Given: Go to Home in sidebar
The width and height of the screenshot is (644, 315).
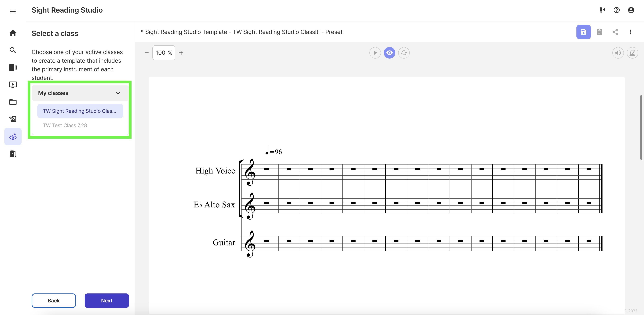Looking at the screenshot, I should tap(13, 33).
